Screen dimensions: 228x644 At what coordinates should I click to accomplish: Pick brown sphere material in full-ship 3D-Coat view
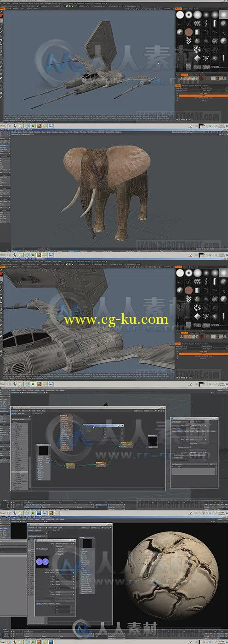[x=188, y=33]
